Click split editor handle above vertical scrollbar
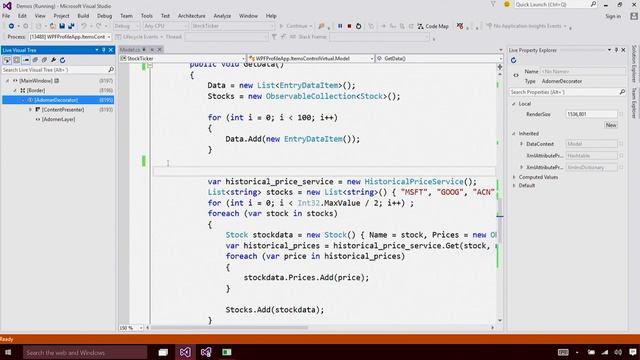This screenshot has height=360, width=640. click(x=500, y=67)
